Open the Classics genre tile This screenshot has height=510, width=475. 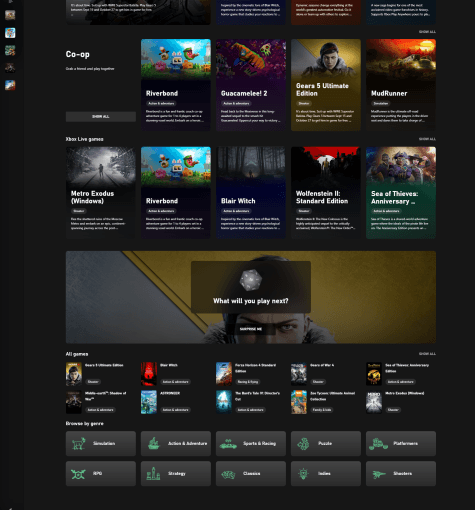coord(251,473)
